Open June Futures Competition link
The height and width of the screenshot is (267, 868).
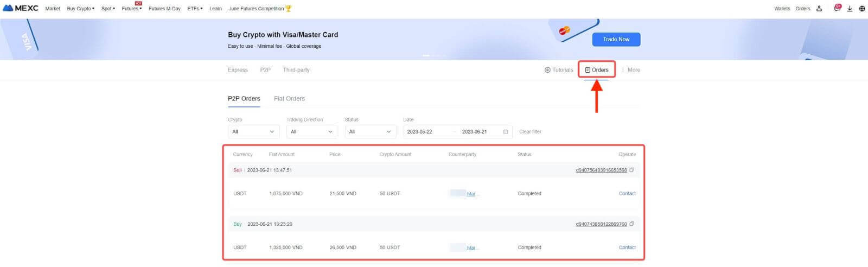pos(256,9)
